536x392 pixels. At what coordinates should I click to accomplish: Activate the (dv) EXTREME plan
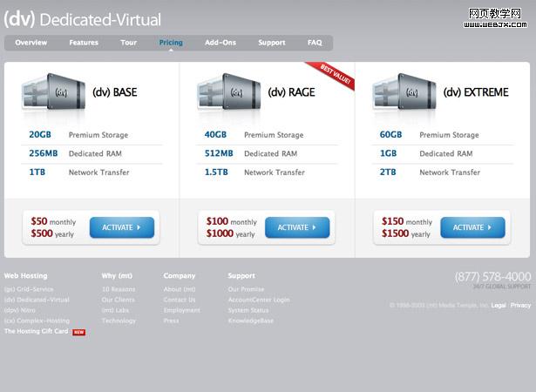point(472,227)
